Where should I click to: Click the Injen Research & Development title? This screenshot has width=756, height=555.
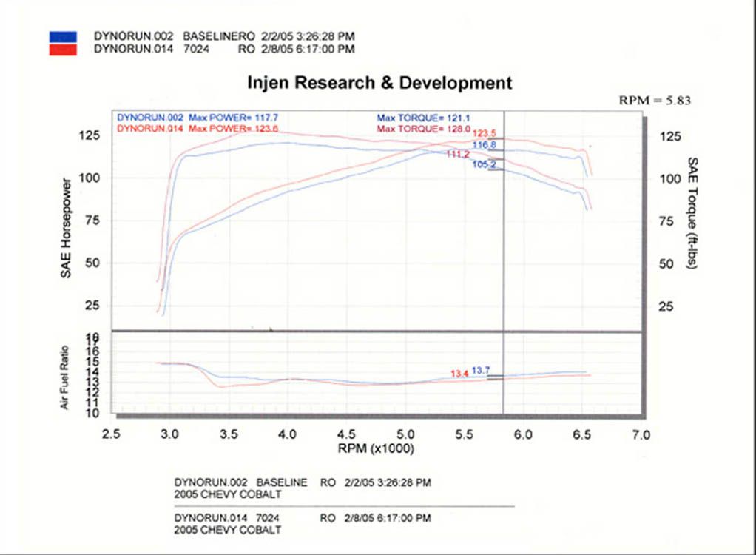click(379, 83)
